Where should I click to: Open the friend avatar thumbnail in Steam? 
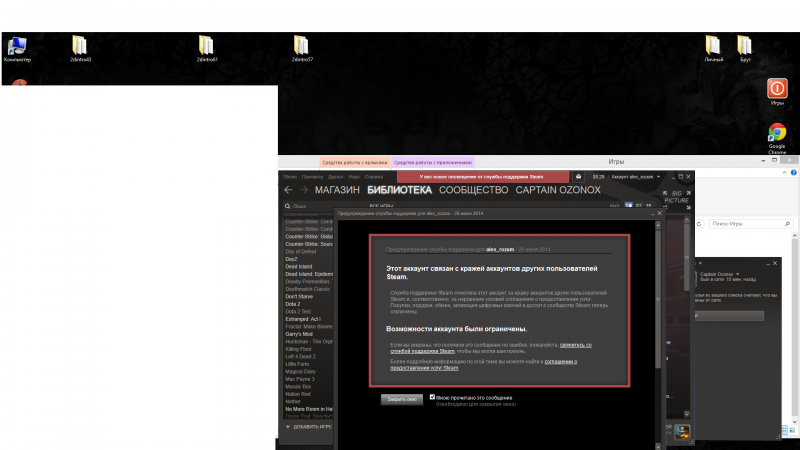pos(682,432)
